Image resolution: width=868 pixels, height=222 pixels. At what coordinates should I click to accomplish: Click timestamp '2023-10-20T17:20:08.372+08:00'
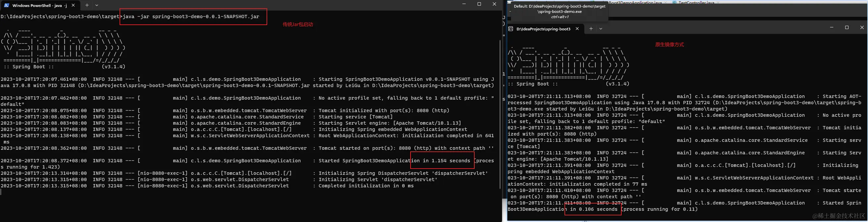[44, 160]
